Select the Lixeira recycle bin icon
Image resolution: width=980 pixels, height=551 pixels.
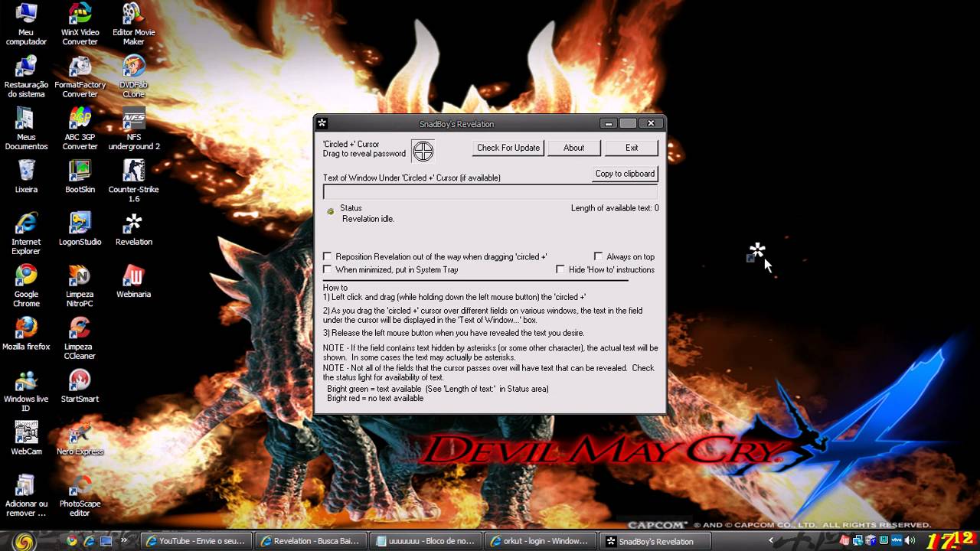pos(26,176)
